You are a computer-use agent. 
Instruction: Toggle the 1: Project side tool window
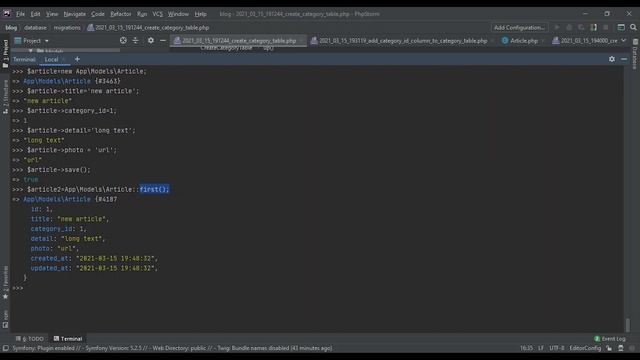click(x=5, y=54)
